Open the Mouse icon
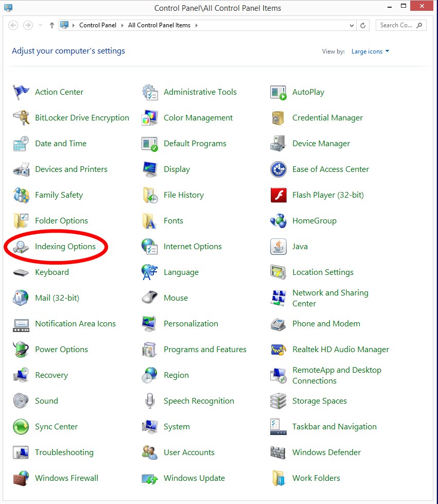438x504 pixels. tap(150, 298)
